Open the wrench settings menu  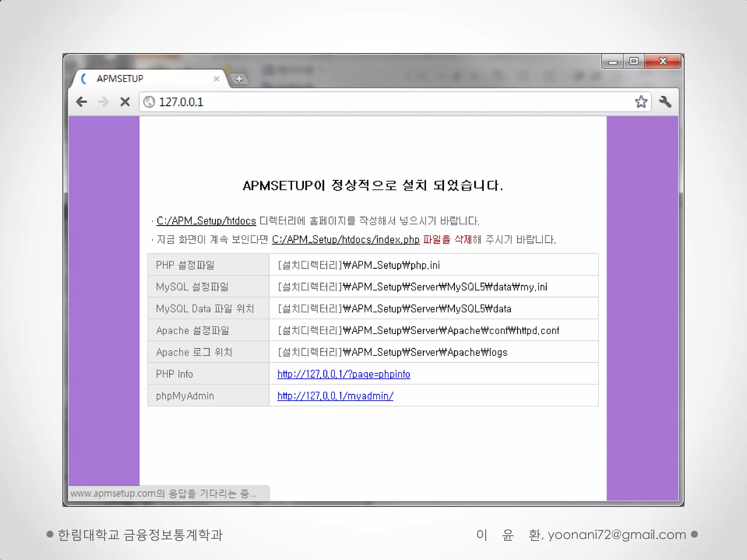click(665, 102)
